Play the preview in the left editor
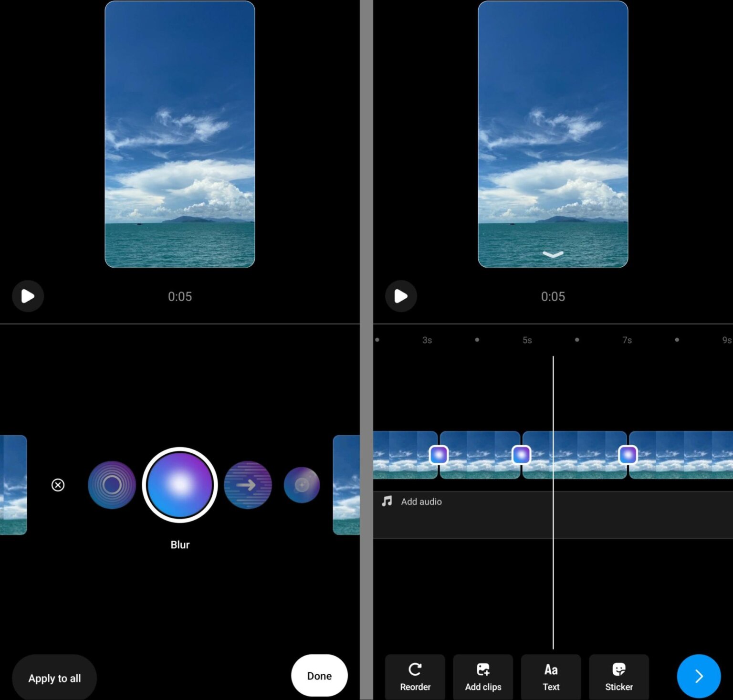The height and width of the screenshot is (700, 733). point(28,296)
